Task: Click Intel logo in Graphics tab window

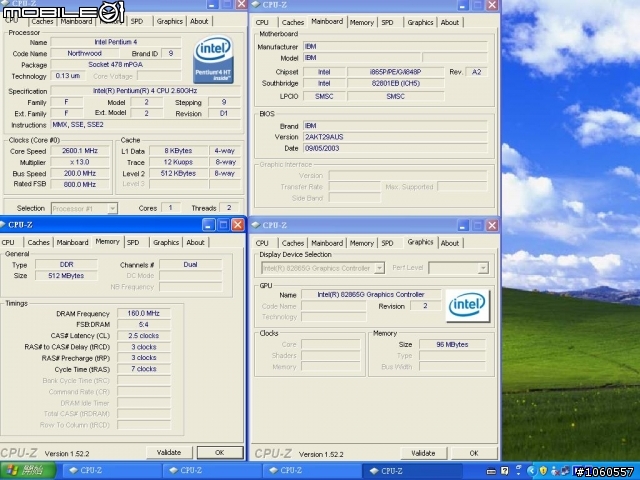Action: coord(467,306)
